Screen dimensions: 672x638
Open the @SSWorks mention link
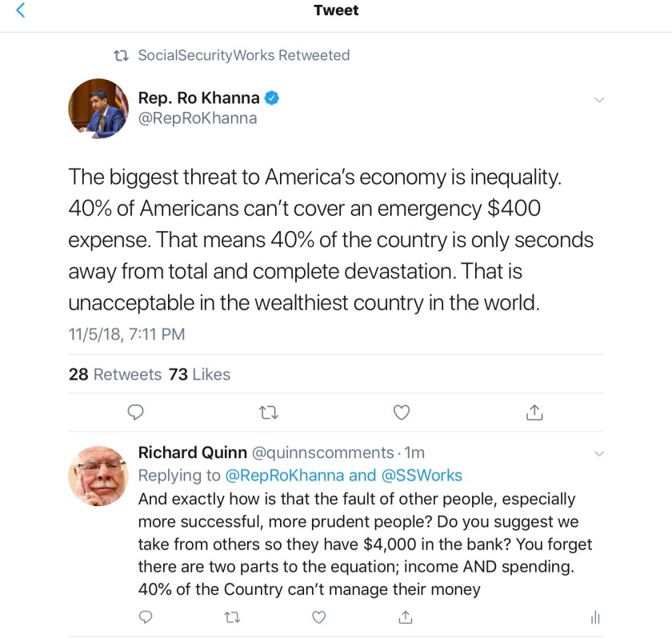click(422, 475)
